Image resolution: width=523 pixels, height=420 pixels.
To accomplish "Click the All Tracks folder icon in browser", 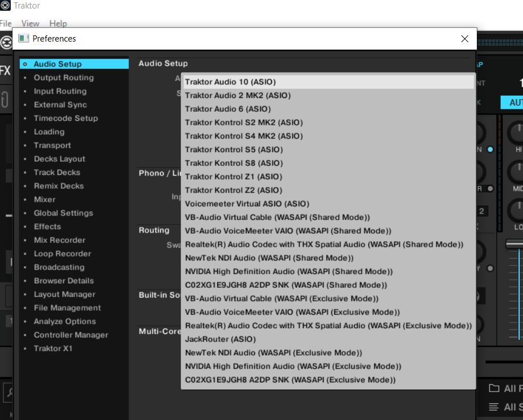I will point(494,389).
